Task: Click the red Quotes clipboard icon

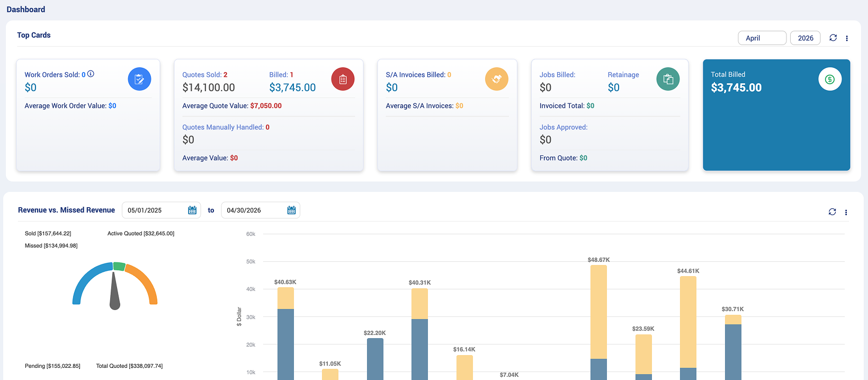Action: click(x=343, y=79)
